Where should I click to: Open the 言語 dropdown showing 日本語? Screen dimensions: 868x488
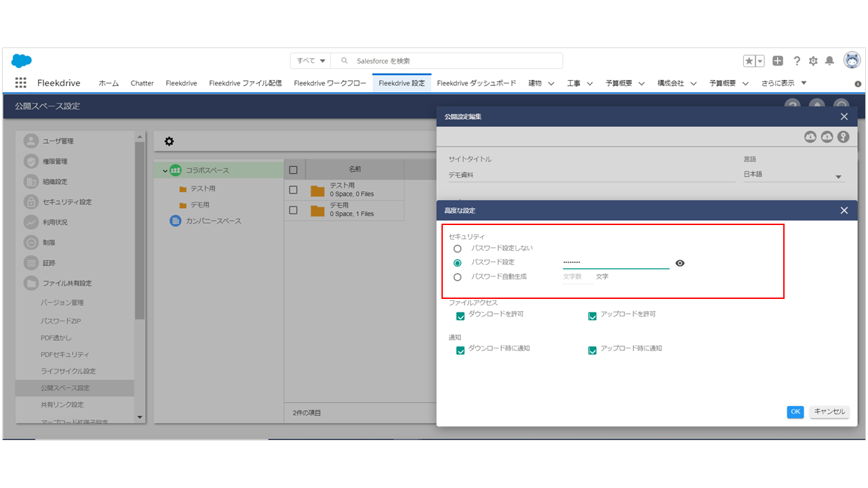(x=793, y=175)
